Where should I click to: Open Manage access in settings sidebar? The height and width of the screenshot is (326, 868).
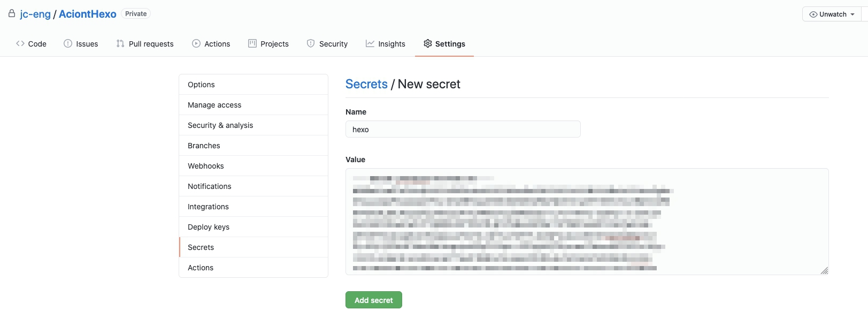coord(214,105)
